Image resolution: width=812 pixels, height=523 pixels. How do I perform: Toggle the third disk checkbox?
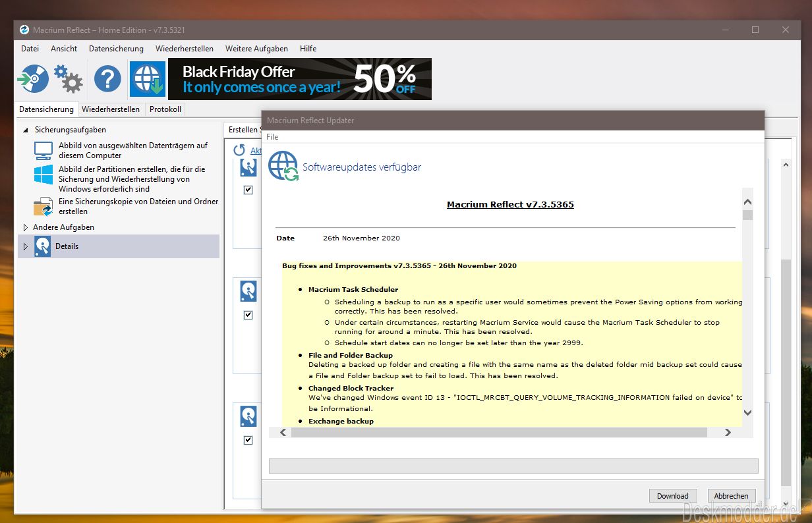point(248,440)
